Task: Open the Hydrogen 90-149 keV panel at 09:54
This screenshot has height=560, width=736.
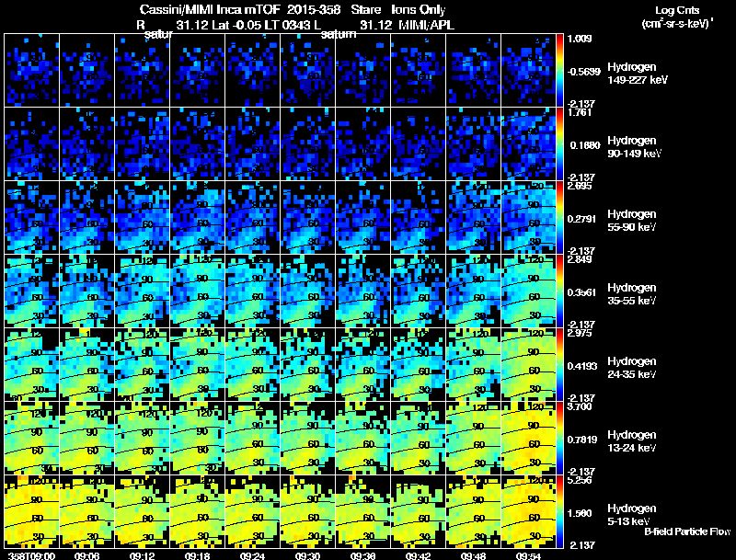Action: (528, 144)
